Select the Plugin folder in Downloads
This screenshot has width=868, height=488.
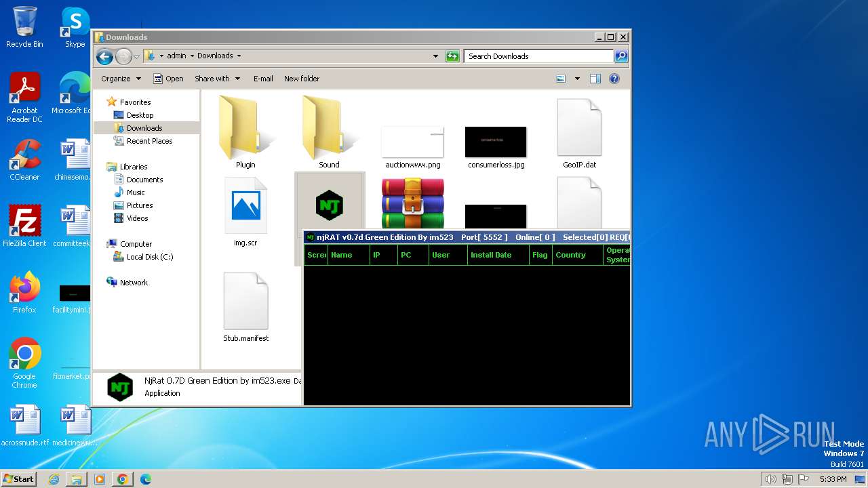click(x=245, y=133)
